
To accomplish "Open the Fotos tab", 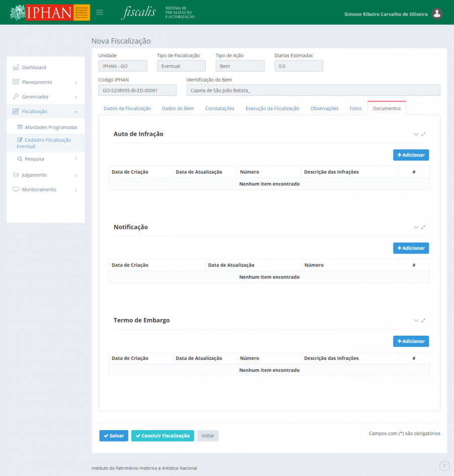I will pyautogui.click(x=356, y=109).
